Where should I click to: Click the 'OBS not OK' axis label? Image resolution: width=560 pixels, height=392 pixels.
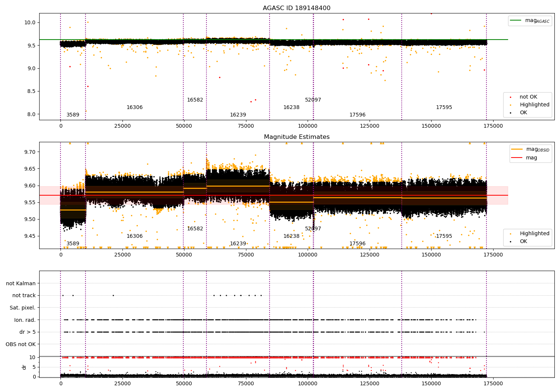[21, 344]
